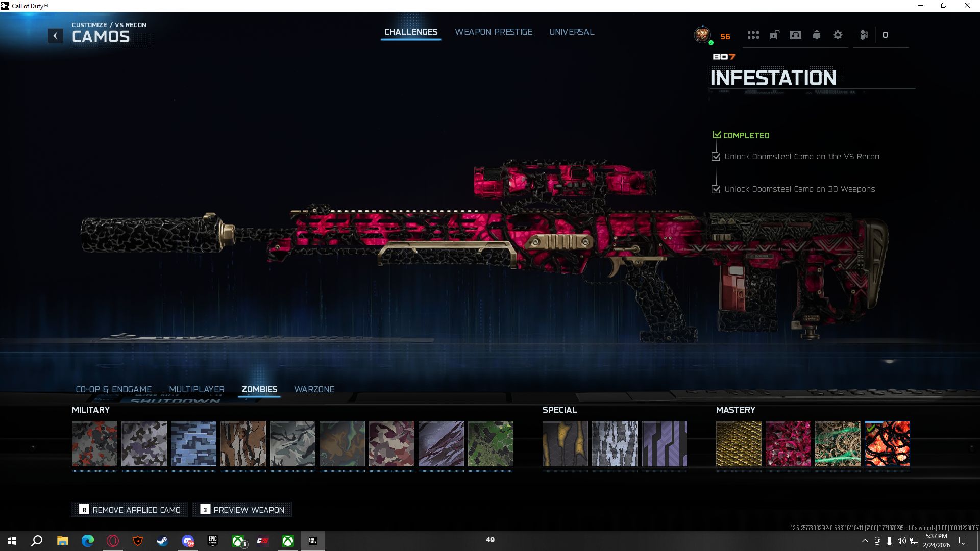Open the notifications bell icon
The height and width of the screenshot is (551, 980).
pyautogui.click(x=817, y=35)
